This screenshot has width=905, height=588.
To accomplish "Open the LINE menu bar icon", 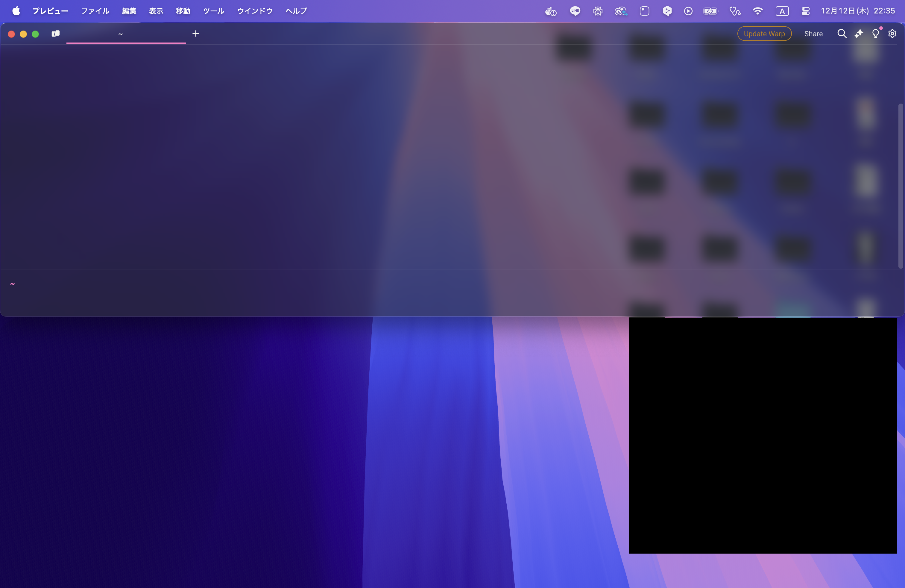I will click(575, 11).
